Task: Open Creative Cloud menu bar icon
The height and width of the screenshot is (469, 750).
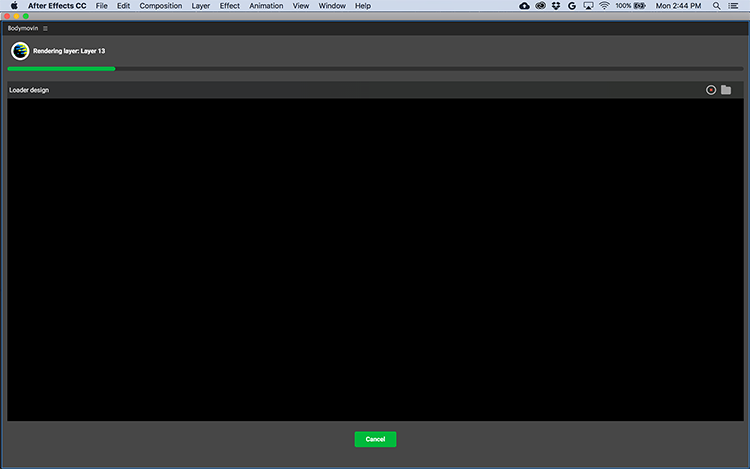Action: coord(540,6)
